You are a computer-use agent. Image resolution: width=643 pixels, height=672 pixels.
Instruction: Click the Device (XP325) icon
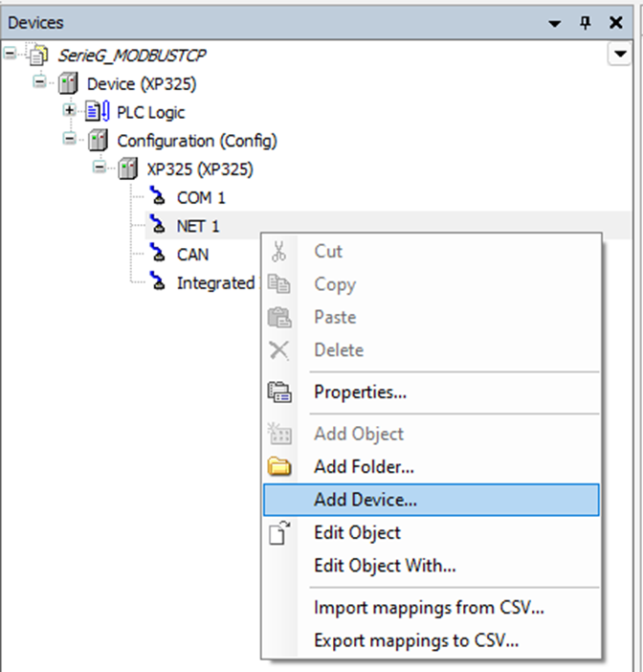[x=70, y=83]
